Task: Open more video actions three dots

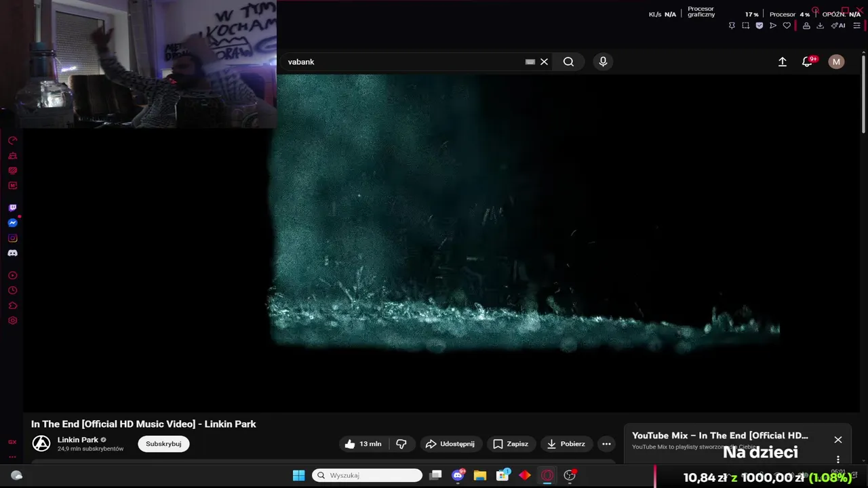Action: click(606, 444)
